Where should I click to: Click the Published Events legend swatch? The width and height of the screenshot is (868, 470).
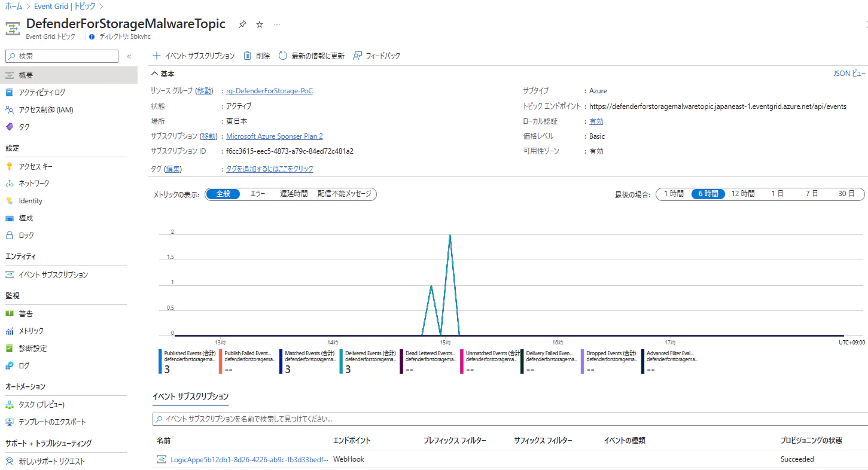160,362
